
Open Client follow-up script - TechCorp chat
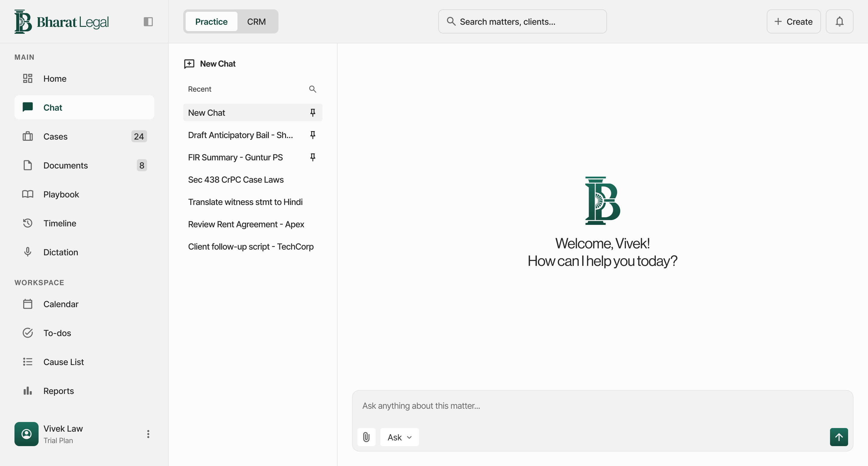pos(253,247)
